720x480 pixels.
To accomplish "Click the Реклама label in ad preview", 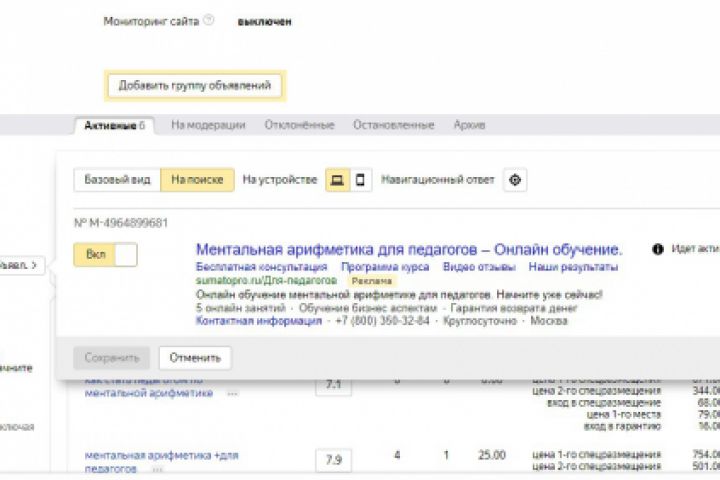I will (371, 281).
